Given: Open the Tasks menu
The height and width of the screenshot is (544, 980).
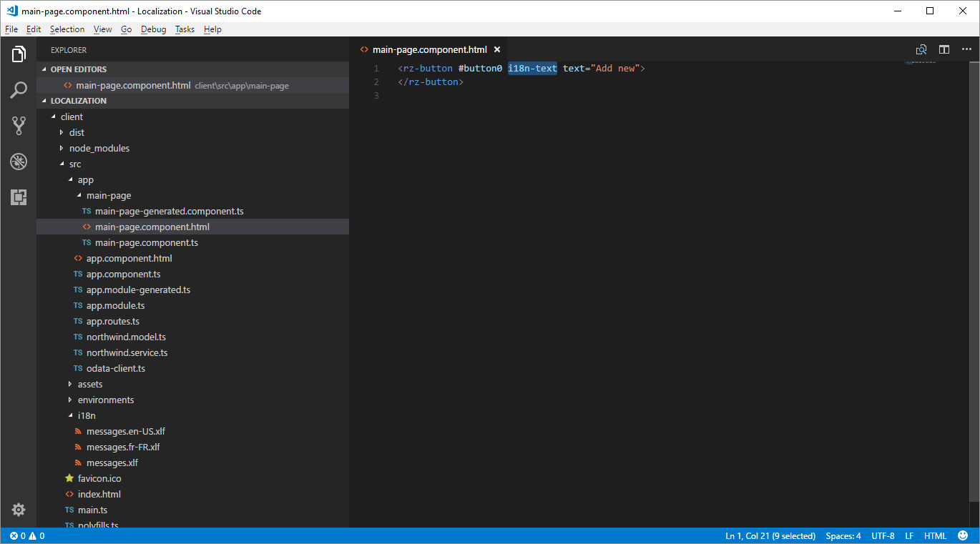Looking at the screenshot, I should [185, 29].
